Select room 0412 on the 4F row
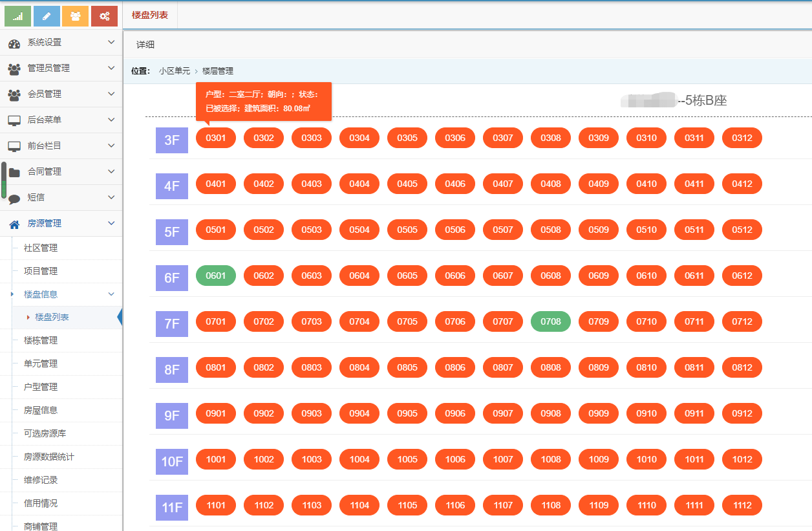Screen dimensions: 812x531 point(742,184)
